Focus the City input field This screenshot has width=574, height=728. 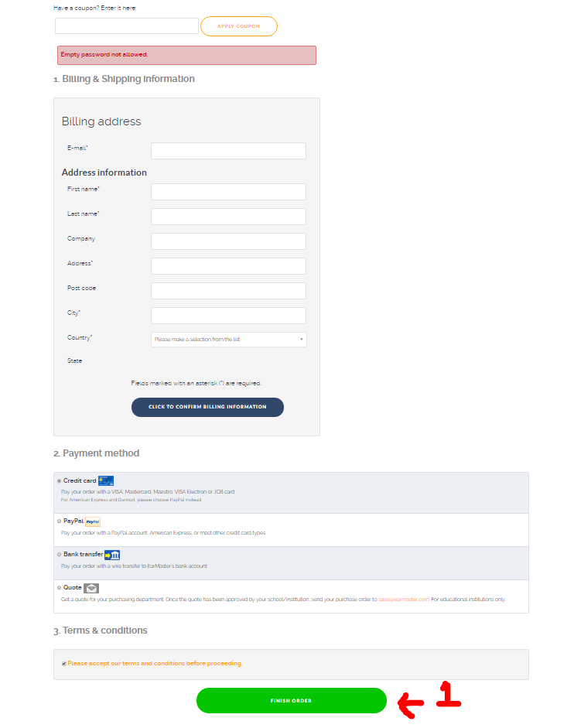click(228, 316)
